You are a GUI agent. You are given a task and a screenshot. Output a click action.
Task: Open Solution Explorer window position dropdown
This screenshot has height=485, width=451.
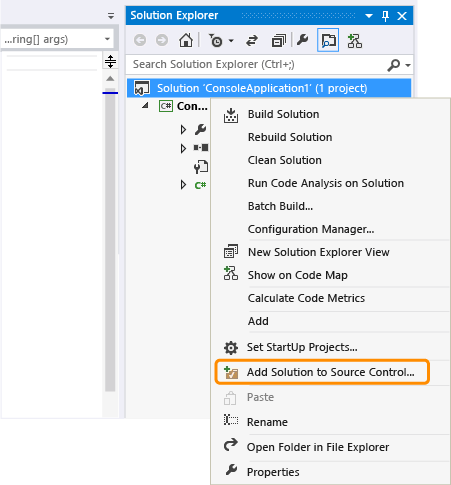tap(369, 16)
